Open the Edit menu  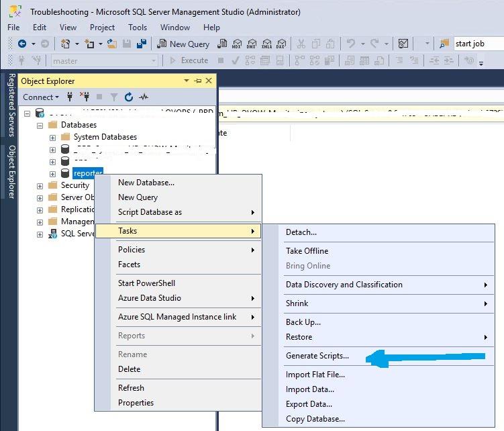40,28
